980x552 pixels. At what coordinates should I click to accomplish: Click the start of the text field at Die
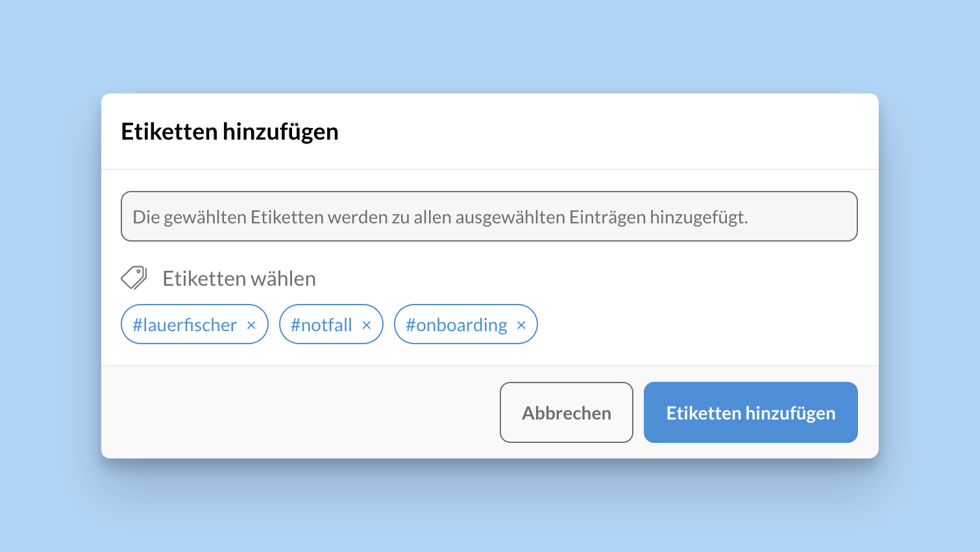pos(146,217)
